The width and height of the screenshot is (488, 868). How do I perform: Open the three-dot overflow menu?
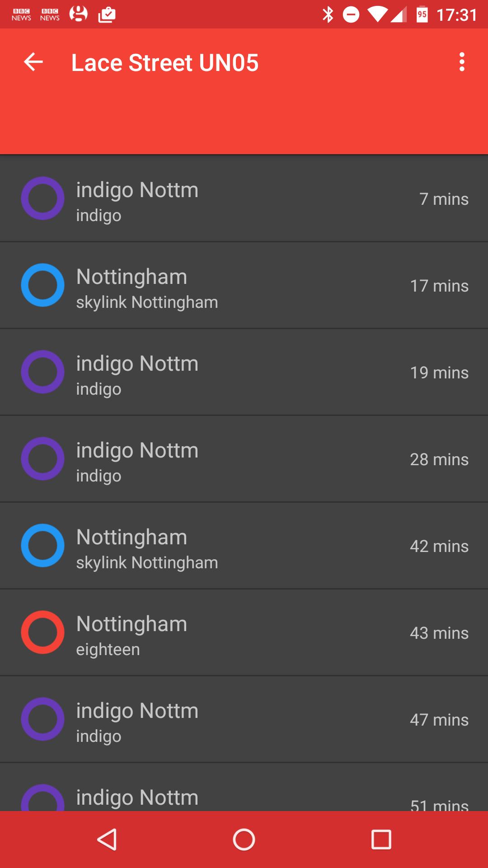[x=461, y=62]
